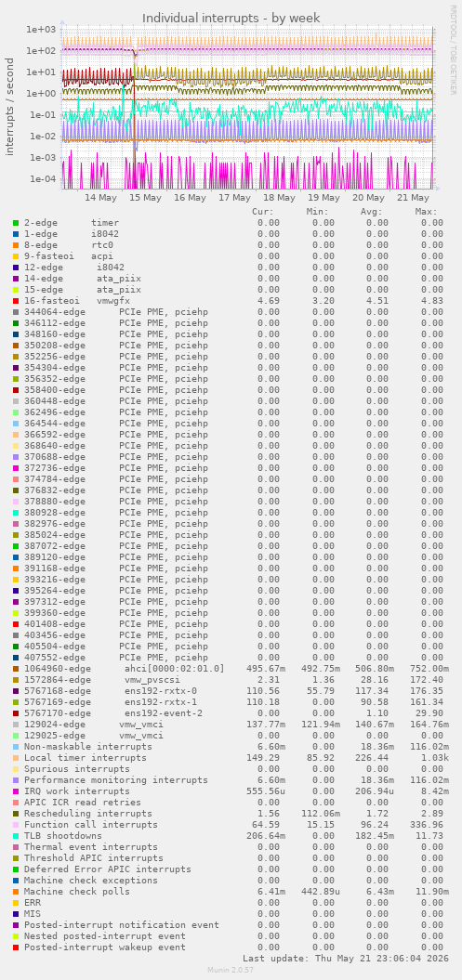Click the 17 May date on the x-axis
The image size is (462, 980).
point(234,198)
